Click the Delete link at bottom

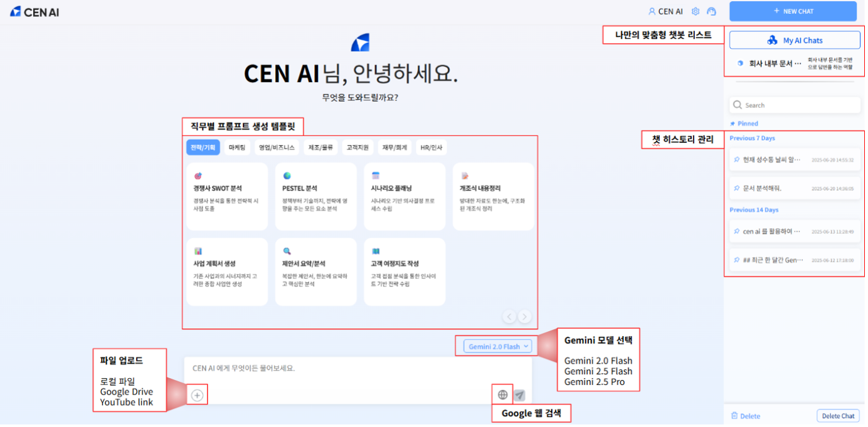[x=745, y=416]
